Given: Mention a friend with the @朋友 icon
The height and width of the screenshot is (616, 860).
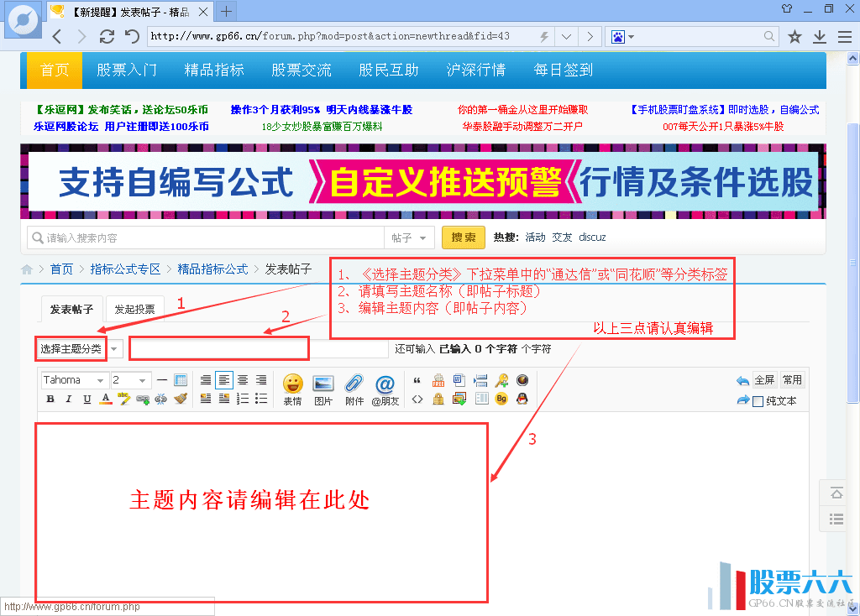Looking at the screenshot, I should 385,389.
